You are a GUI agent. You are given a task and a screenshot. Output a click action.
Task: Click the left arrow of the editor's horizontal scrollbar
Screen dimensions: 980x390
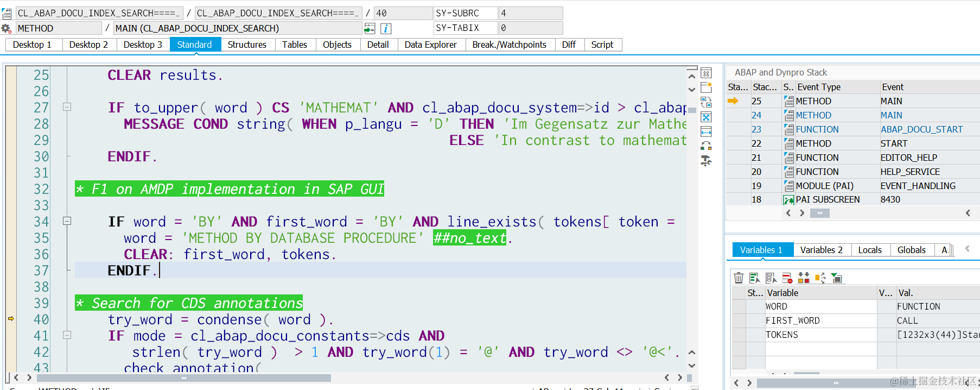tap(16, 378)
